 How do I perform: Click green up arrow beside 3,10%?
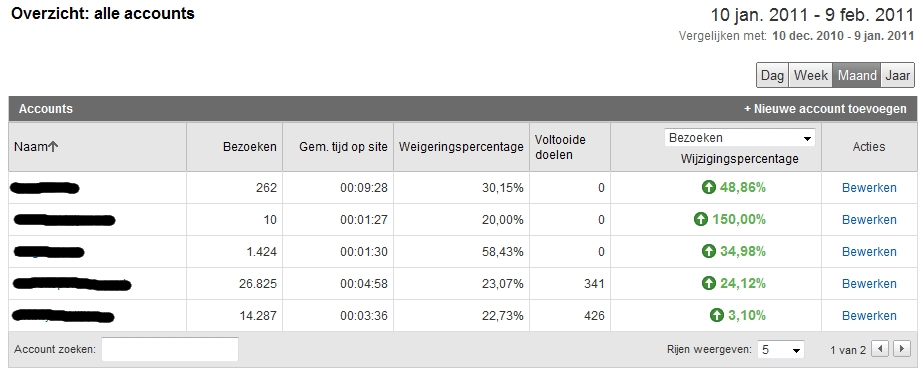coord(716,315)
